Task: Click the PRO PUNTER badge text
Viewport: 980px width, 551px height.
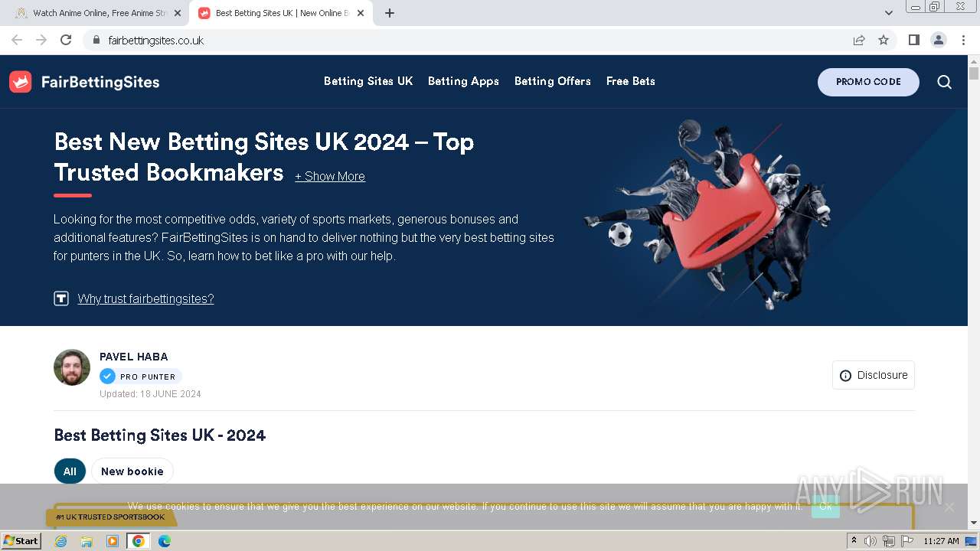Action: point(148,377)
